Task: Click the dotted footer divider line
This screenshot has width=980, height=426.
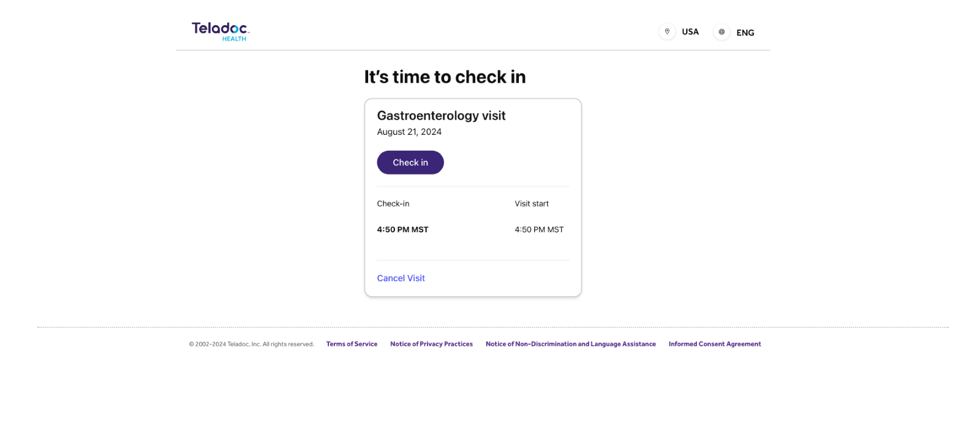Action: [x=492, y=327]
